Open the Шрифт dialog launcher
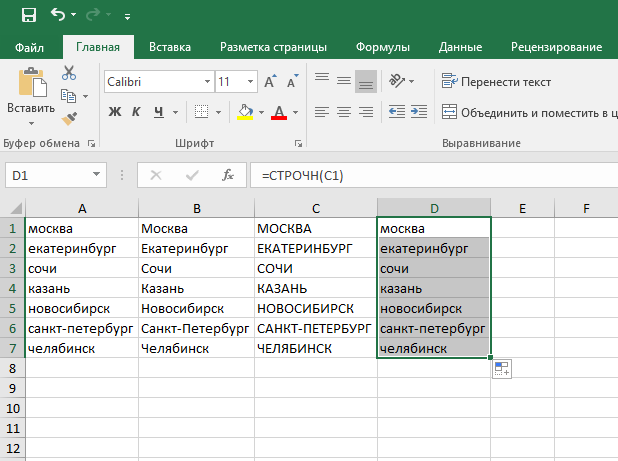 (298, 144)
